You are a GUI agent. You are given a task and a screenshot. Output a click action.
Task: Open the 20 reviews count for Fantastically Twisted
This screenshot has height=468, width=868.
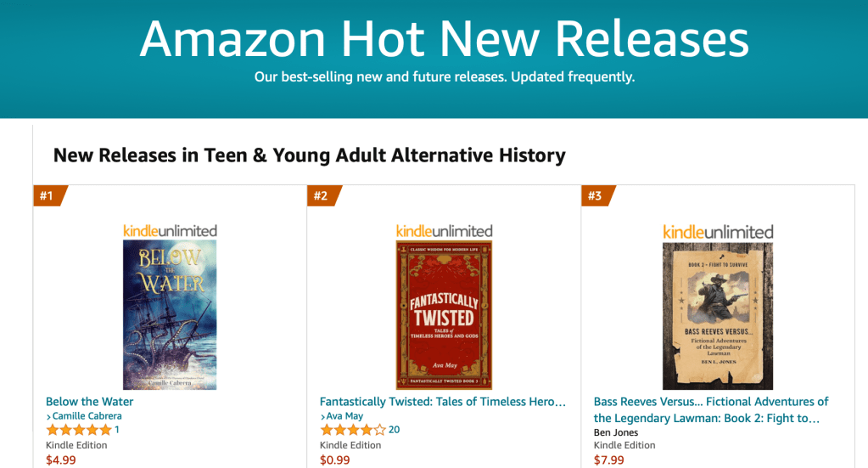click(394, 430)
